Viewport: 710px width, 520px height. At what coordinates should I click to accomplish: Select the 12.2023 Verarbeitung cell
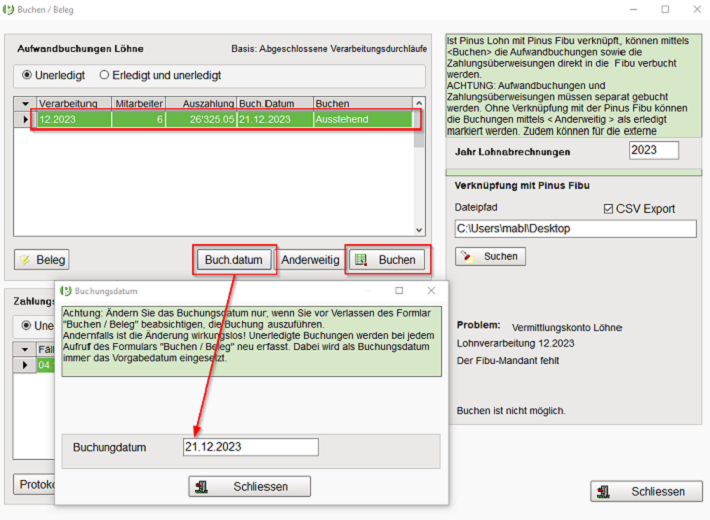[x=74, y=120]
